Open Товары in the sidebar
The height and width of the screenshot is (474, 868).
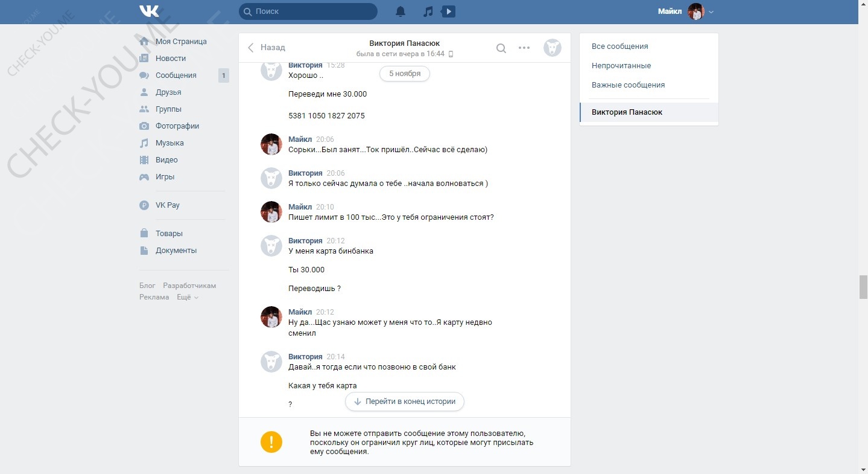point(169,234)
